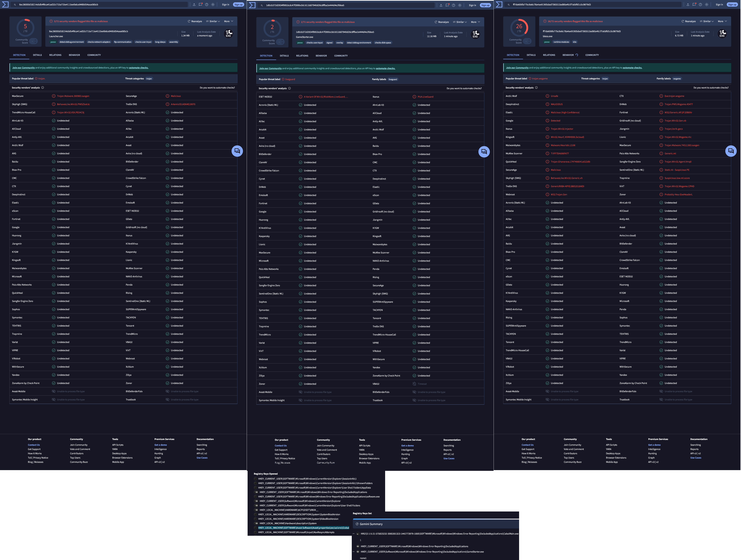Open More dropdown in GameStarter.exe report
This screenshot has width=741, height=560.
coord(475,22)
